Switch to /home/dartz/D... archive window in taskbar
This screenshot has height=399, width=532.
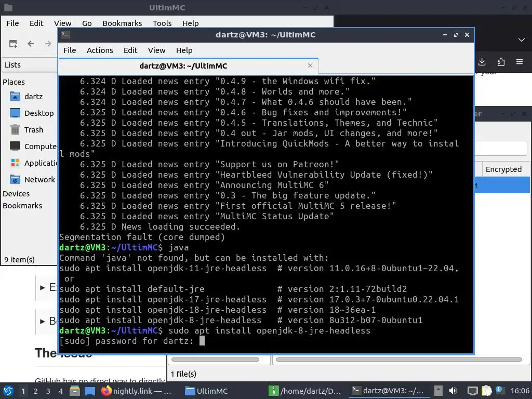tap(304, 391)
